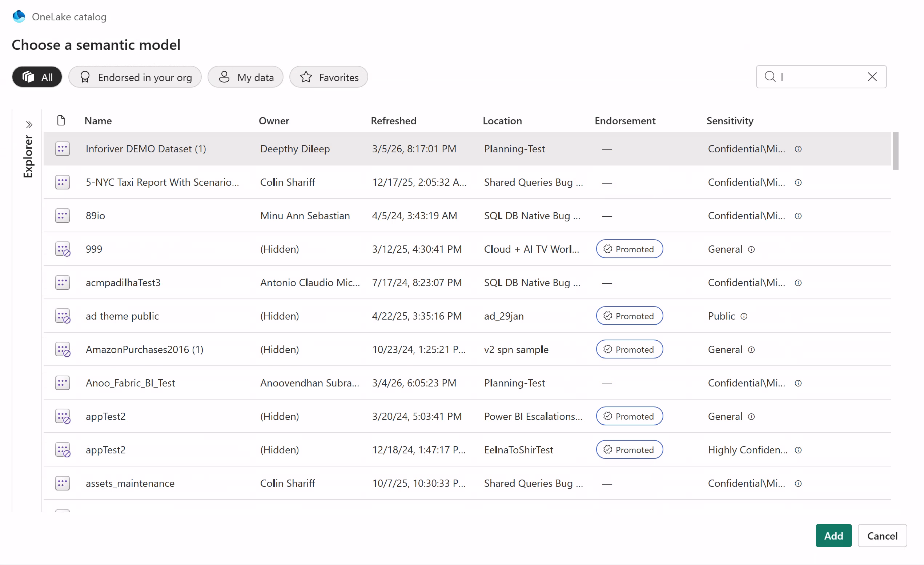Click the vertical scrollbar thumb
This screenshot has width=924, height=565.
click(x=895, y=151)
